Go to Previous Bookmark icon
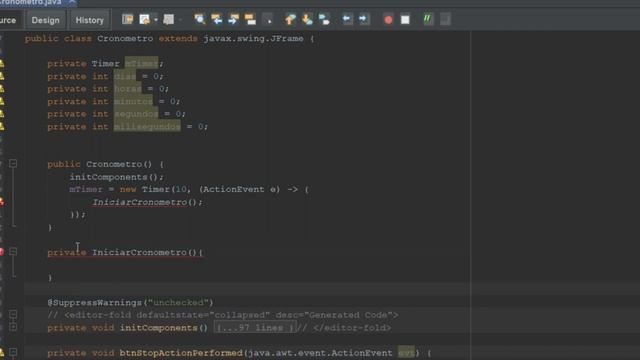 tap(290, 19)
